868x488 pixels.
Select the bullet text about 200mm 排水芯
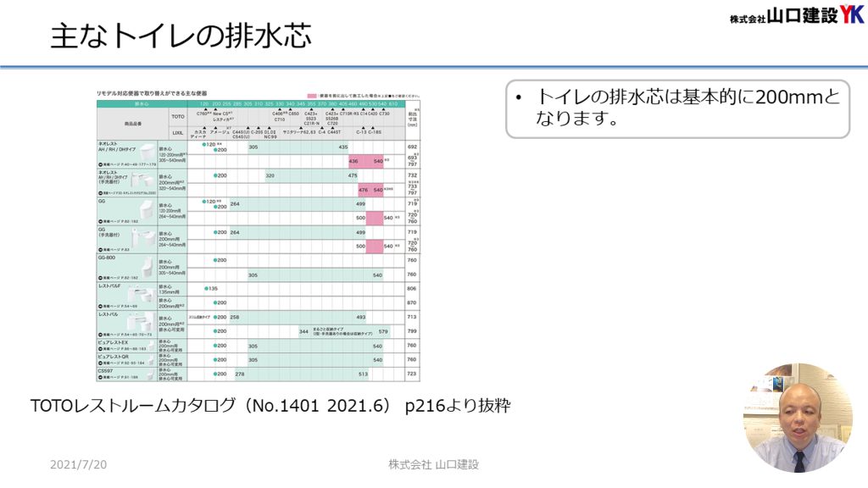click(687, 108)
